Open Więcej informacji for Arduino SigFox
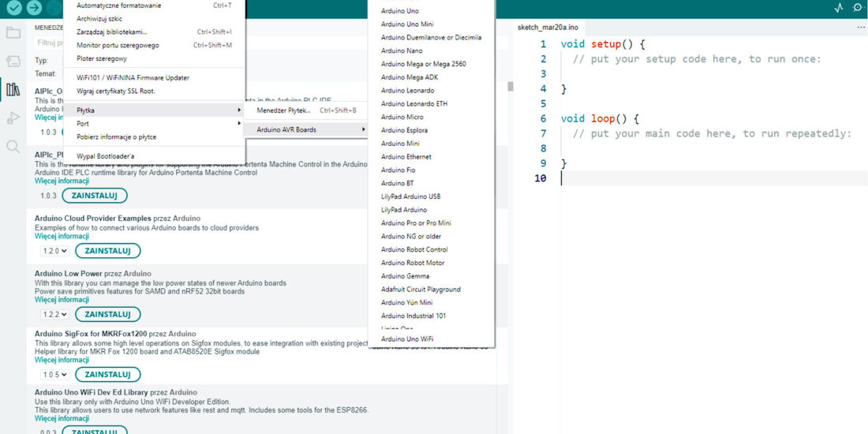Screen dimensions: 868x434 62,360
